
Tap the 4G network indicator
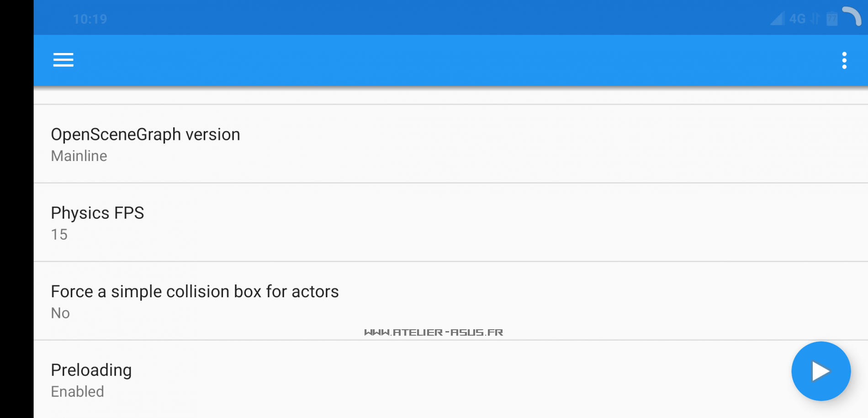(x=797, y=19)
